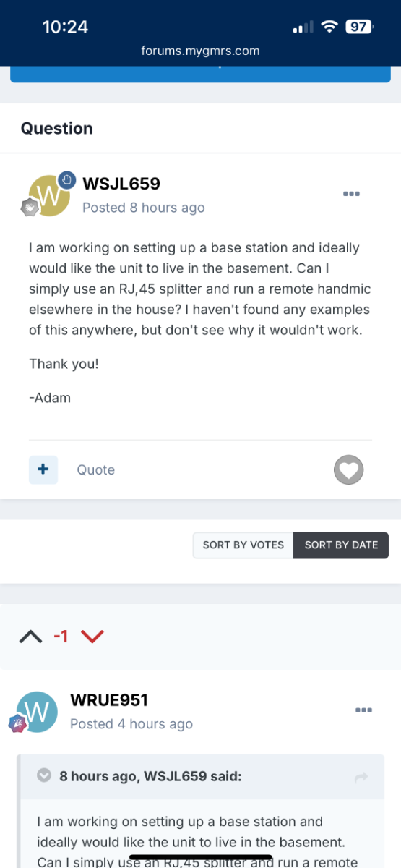Switch to Sort by Votes
Screen dimensions: 401x868
point(243,545)
